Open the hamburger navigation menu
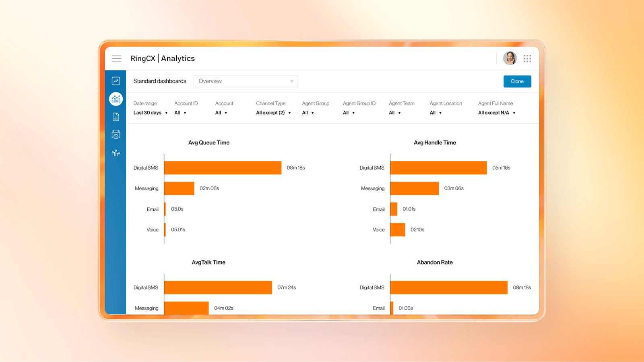Viewport: 644px width, 362px height. [x=117, y=58]
